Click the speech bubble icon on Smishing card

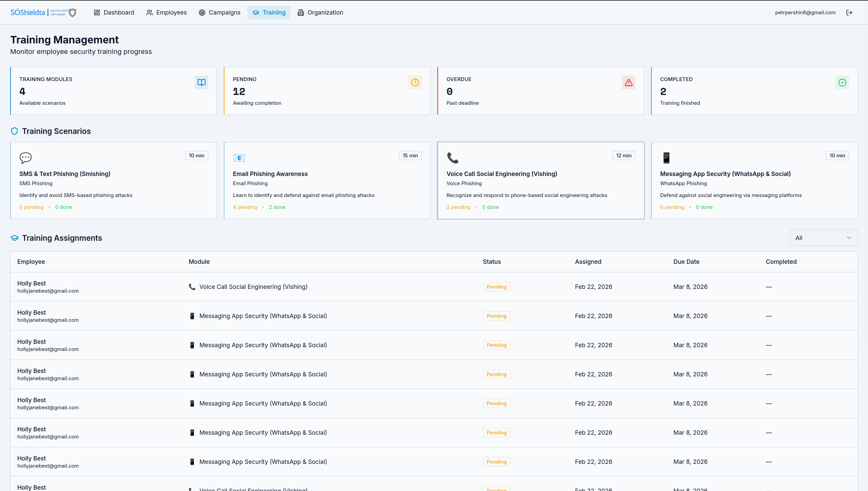[25, 158]
